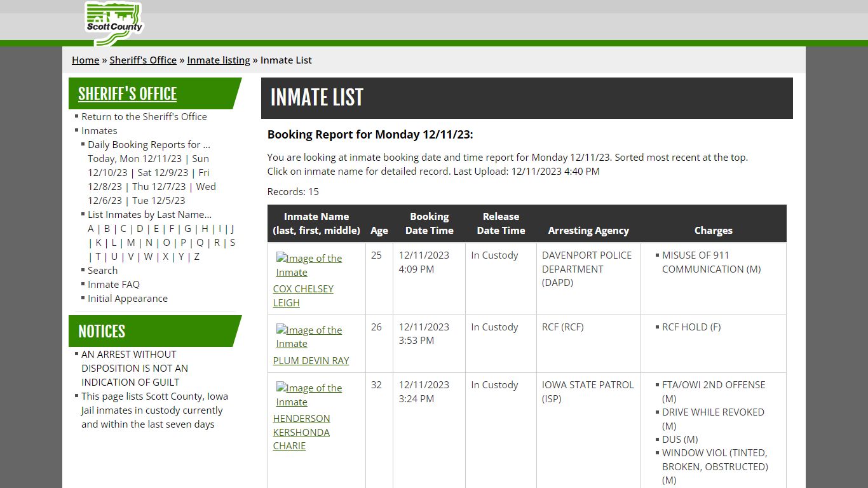List inmates with last name H
868x488 pixels.
[205, 228]
